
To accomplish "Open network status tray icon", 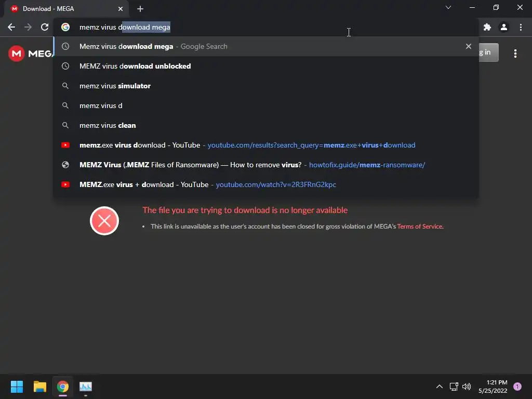I will (x=454, y=387).
